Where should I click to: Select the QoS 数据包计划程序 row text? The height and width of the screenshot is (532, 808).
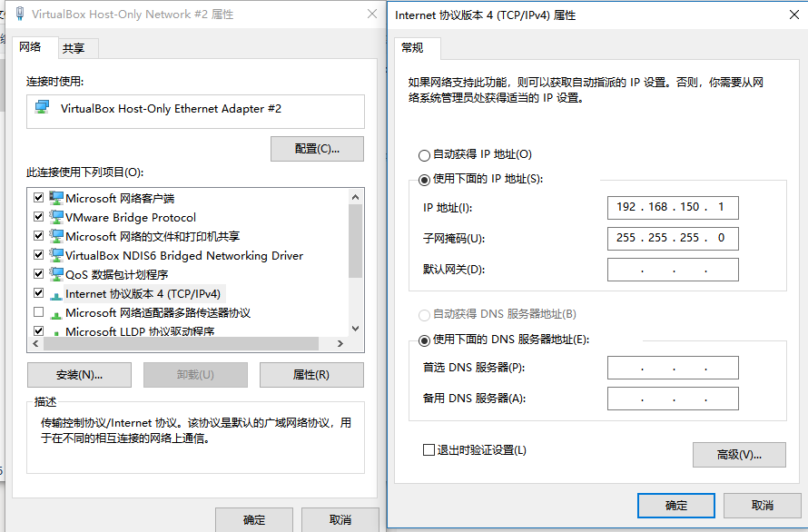tap(116, 275)
